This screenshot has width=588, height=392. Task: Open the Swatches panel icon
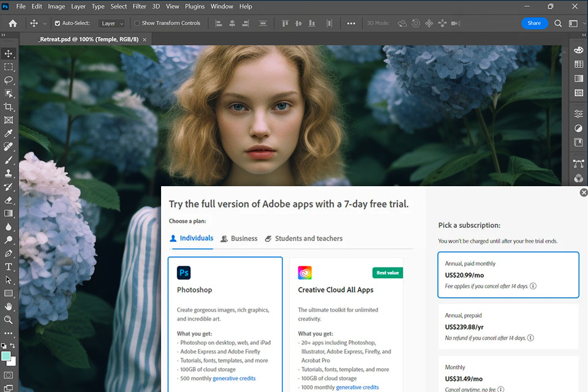tap(579, 64)
